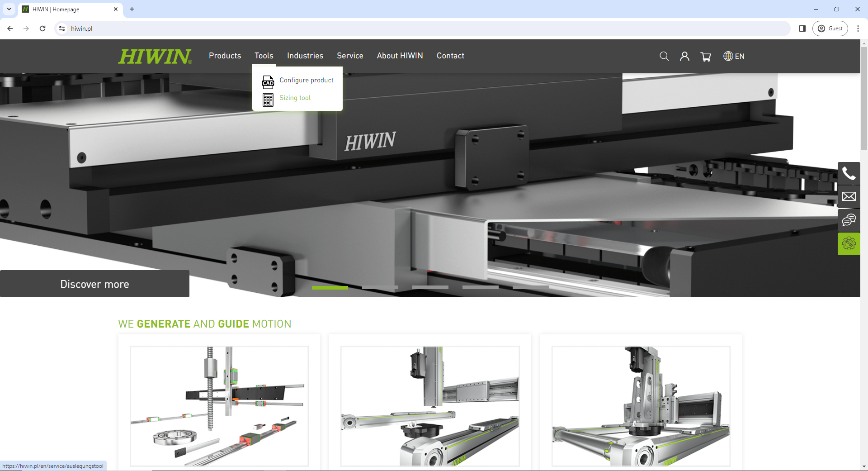Image resolution: width=868 pixels, height=471 pixels.
Task: Click the email envelope side button
Action: tap(849, 197)
